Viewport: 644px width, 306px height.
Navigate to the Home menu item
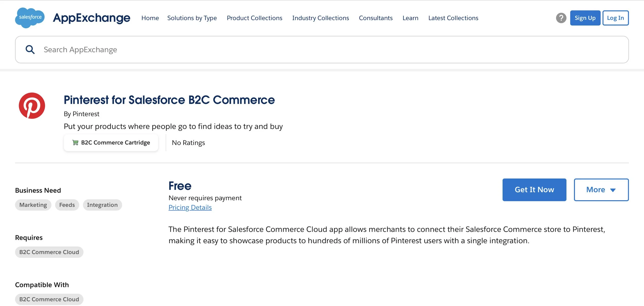click(x=150, y=18)
